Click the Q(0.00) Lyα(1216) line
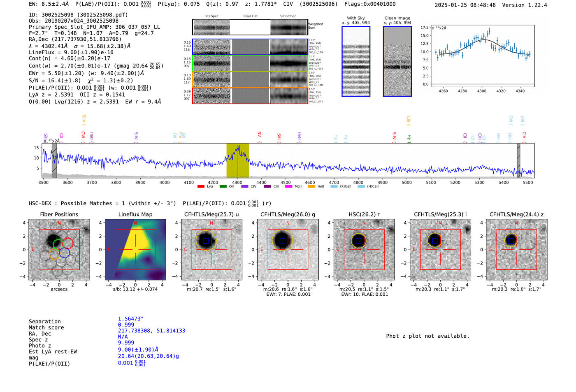The height and width of the screenshot is (392, 576). (x=95, y=102)
